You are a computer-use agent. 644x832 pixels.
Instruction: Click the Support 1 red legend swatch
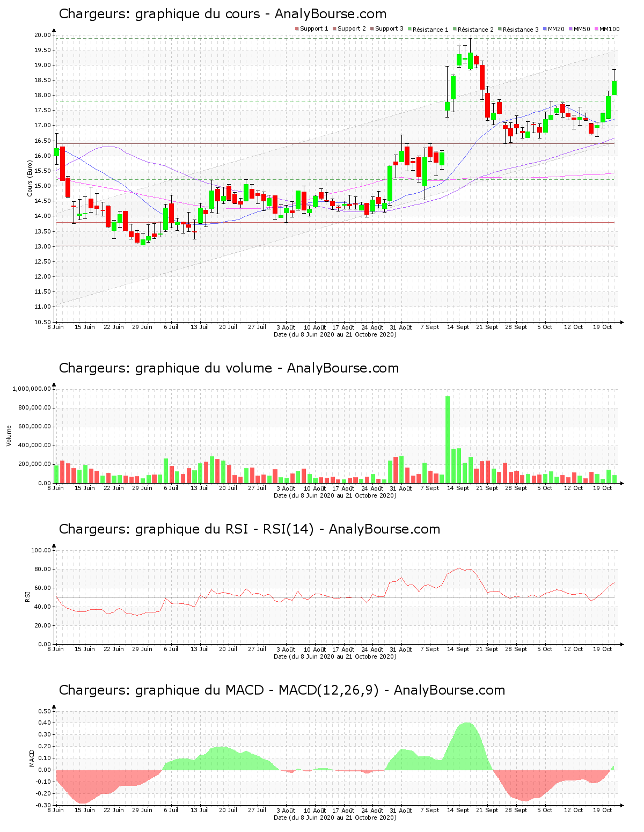[x=297, y=29]
